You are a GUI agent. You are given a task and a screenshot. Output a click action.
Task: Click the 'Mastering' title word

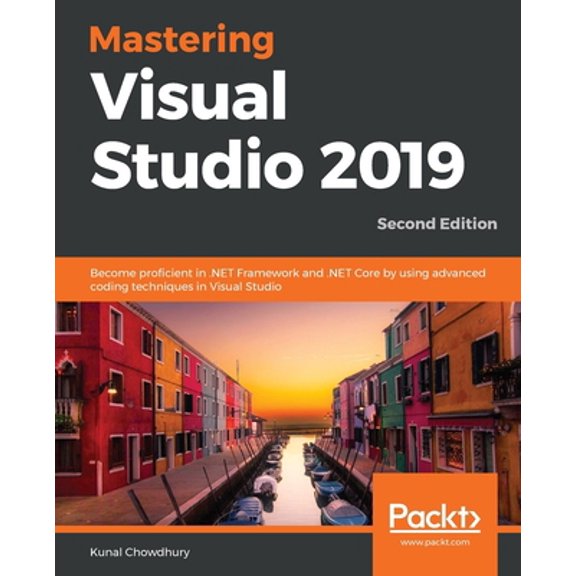click(x=182, y=41)
